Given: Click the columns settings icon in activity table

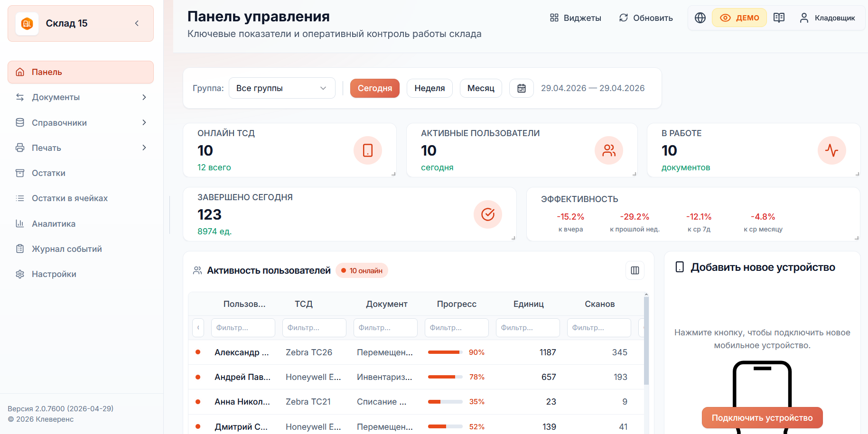Looking at the screenshot, I should click(635, 270).
